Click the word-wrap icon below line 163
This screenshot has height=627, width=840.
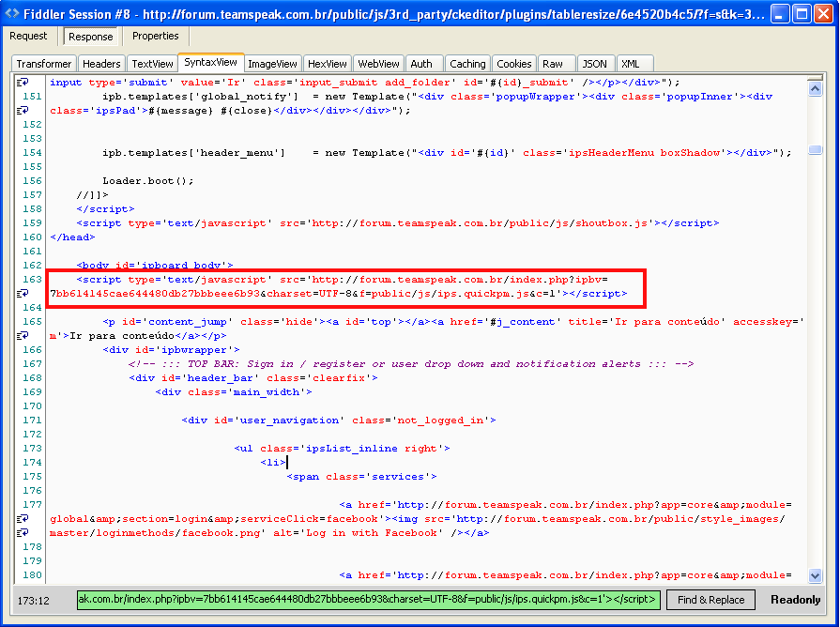tap(23, 293)
